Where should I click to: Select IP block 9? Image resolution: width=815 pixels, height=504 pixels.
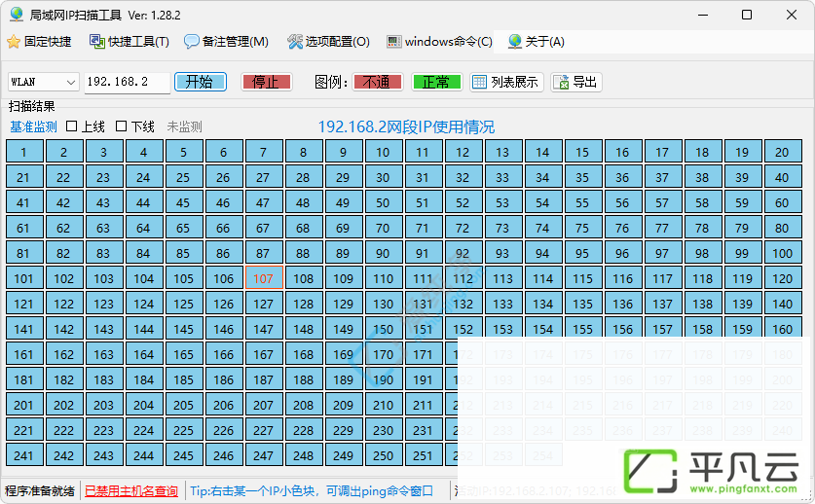pos(343,152)
